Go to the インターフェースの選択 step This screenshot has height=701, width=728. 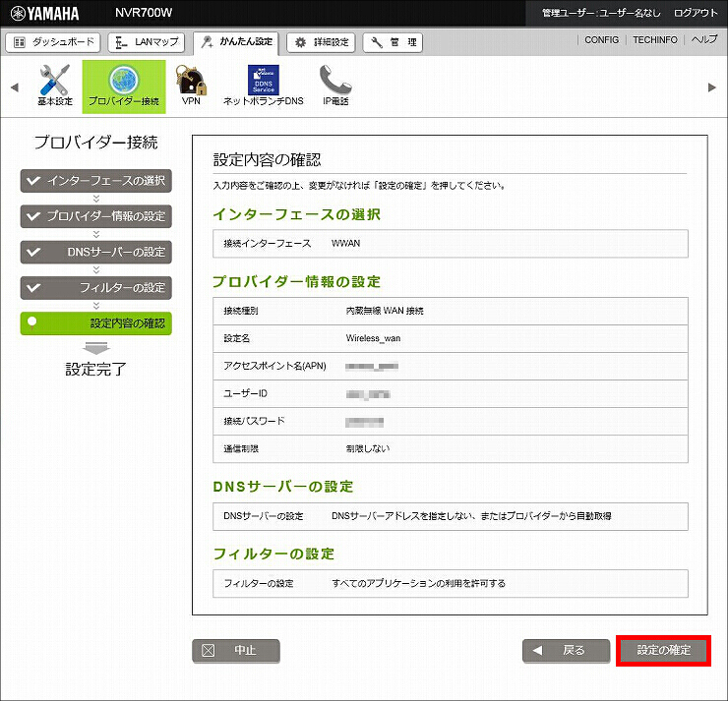96,181
